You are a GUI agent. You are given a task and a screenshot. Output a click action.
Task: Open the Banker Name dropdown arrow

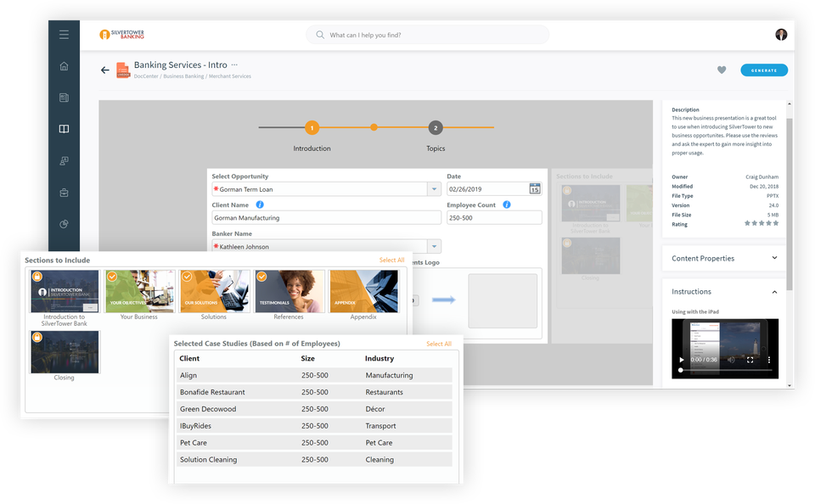[x=434, y=247]
